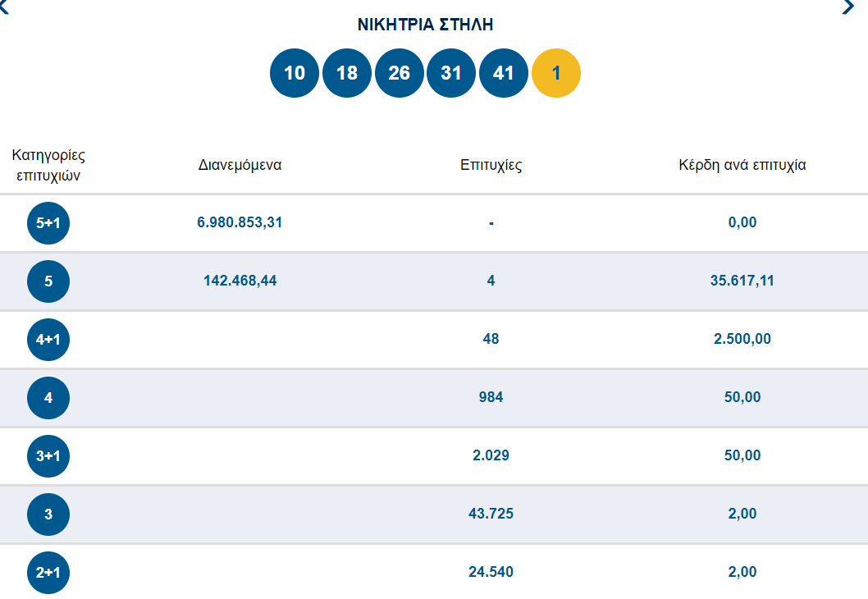868x599 pixels.
Task: Select the 3 category badge
Action: (x=48, y=514)
